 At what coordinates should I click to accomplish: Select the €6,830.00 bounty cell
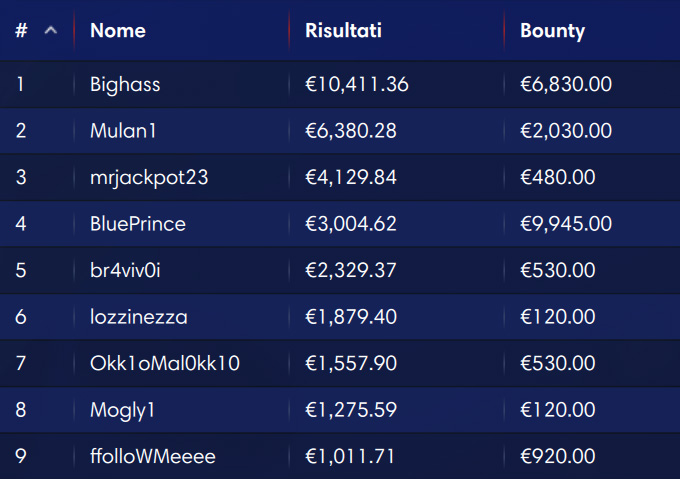pos(566,84)
